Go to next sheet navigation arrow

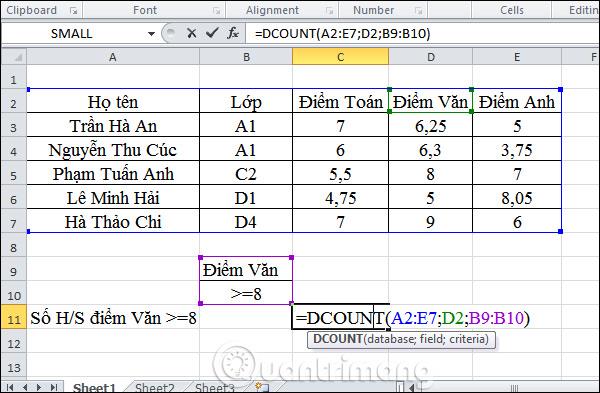[x=39, y=387]
